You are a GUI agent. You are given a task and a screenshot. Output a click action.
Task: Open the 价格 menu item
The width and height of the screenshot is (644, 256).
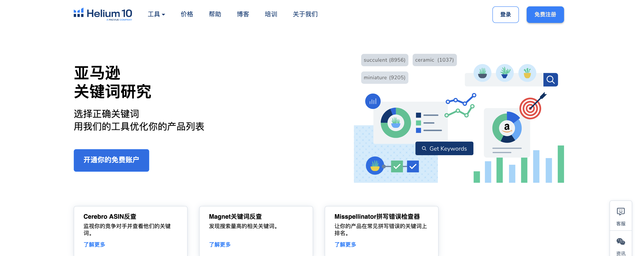pyautogui.click(x=187, y=14)
